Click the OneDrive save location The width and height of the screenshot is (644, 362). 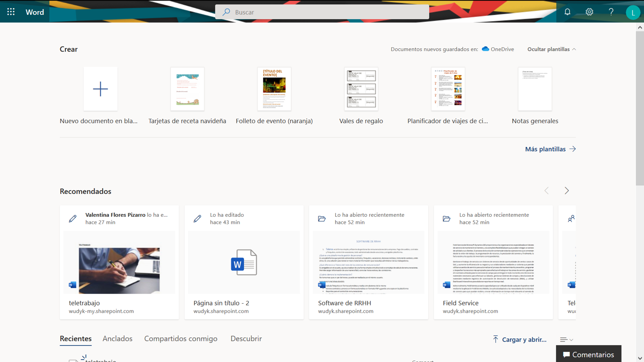(x=498, y=49)
